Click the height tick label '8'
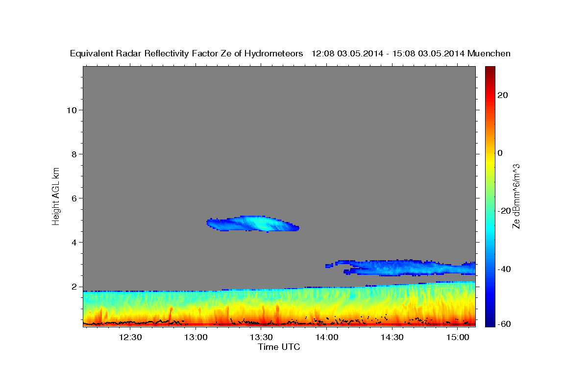The height and width of the screenshot is (392, 588). (75, 154)
